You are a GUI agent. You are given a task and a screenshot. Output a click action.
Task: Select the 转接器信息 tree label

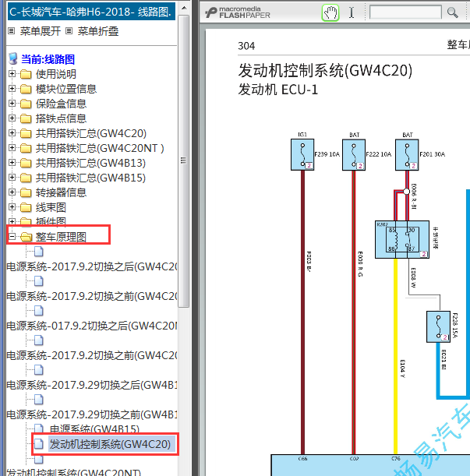pos(61,192)
